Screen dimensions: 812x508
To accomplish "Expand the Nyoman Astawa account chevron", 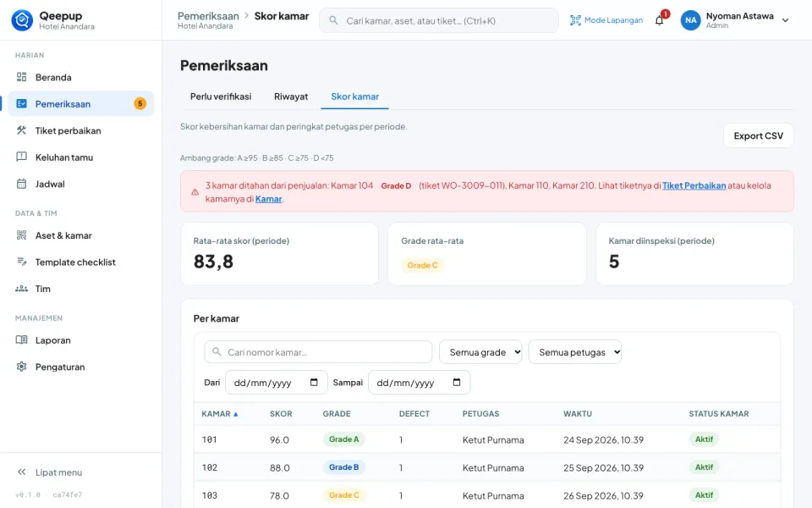I will click(x=785, y=20).
